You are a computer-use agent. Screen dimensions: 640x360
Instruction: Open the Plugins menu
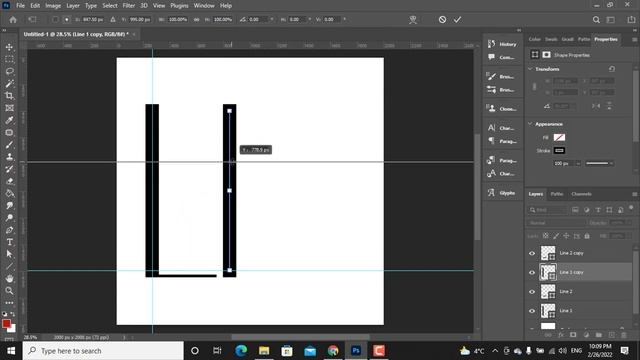click(179, 6)
